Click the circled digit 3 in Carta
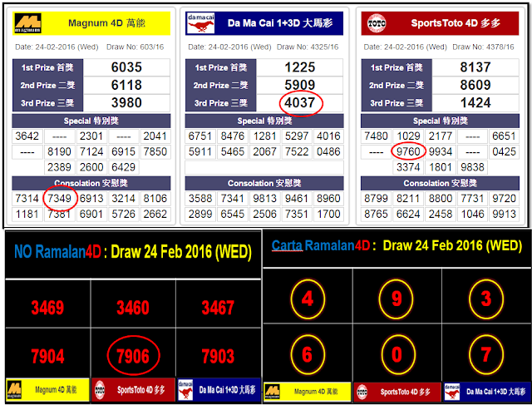The height and width of the screenshot is (405, 532). pyautogui.click(x=485, y=299)
